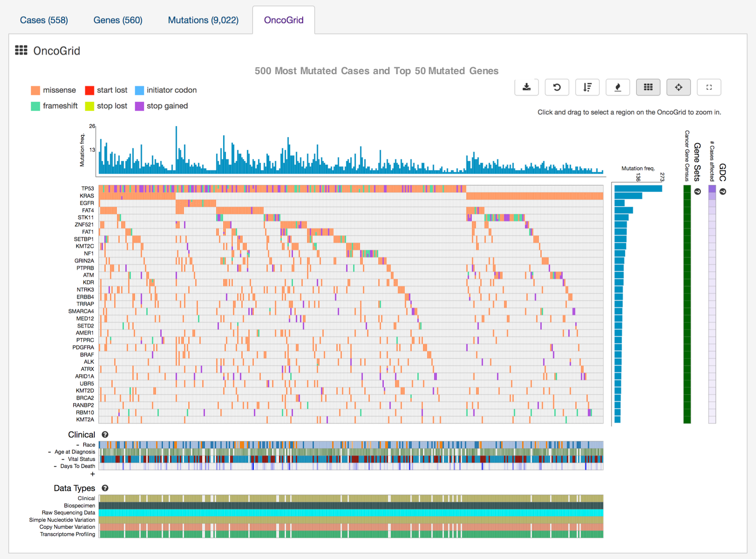Switch to the Cases (558) tab
The width and height of the screenshot is (756, 559).
click(x=44, y=20)
